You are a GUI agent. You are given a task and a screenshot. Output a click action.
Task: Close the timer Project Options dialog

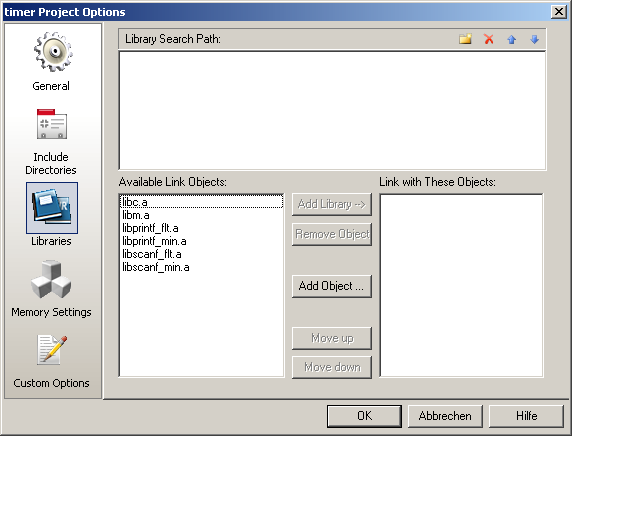(x=559, y=12)
